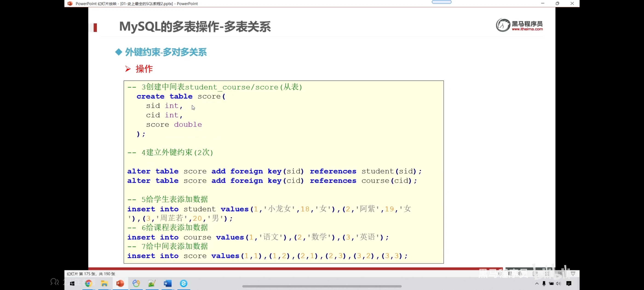Screen dimensions: 644x290
Task: Switch to Slide Sorter view icon
Action: (x=547, y=274)
